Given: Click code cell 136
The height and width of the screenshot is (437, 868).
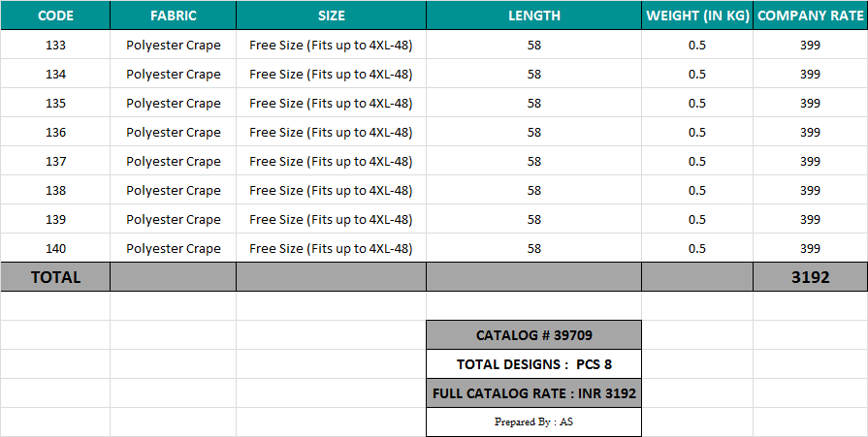Looking at the screenshot, I should (55, 133).
